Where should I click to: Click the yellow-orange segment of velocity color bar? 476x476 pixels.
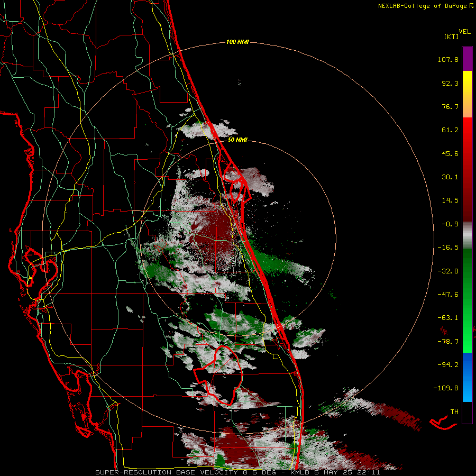pos(467,94)
